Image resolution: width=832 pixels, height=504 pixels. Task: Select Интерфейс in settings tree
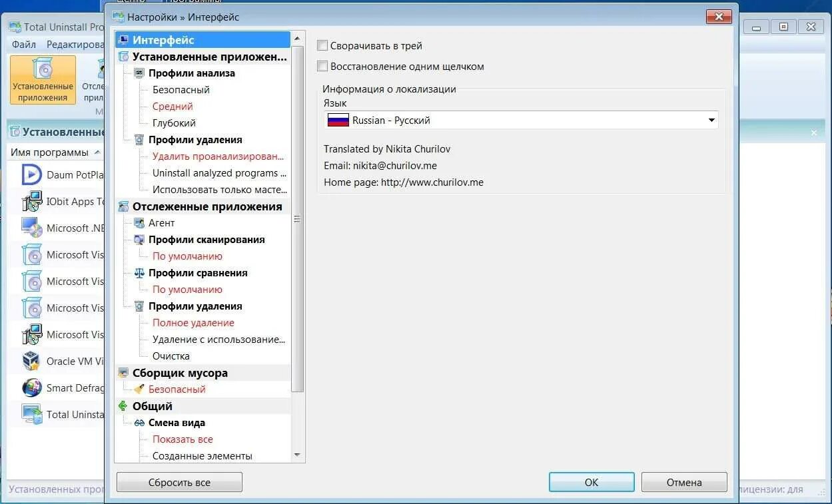tap(203, 40)
